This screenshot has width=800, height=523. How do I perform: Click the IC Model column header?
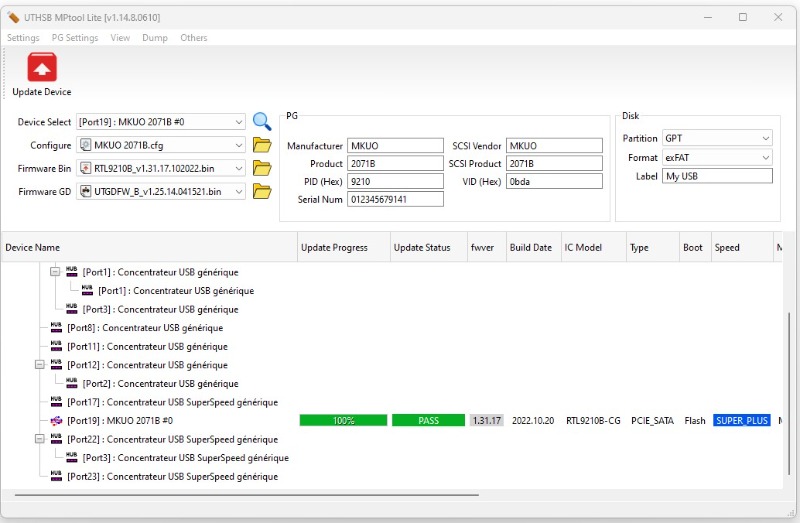583,248
